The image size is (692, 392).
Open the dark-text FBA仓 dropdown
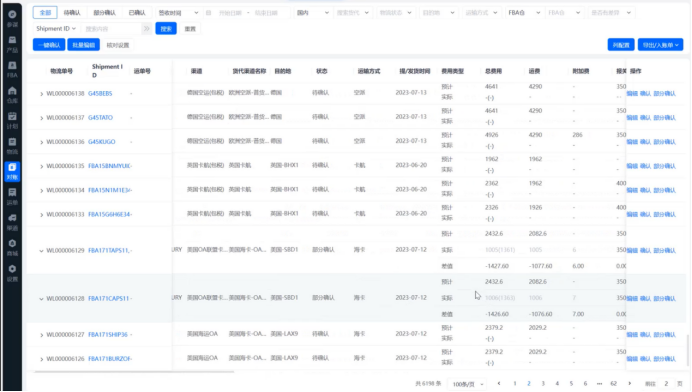pos(524,13)
